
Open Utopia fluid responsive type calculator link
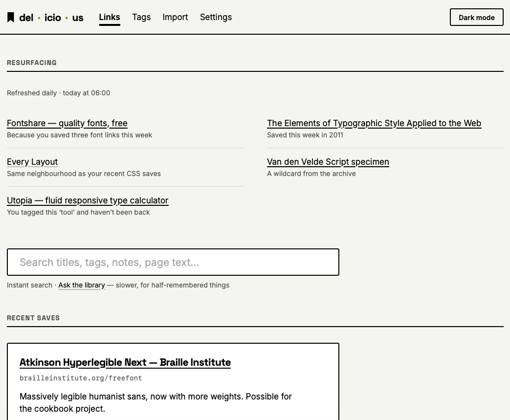point(88,200)
